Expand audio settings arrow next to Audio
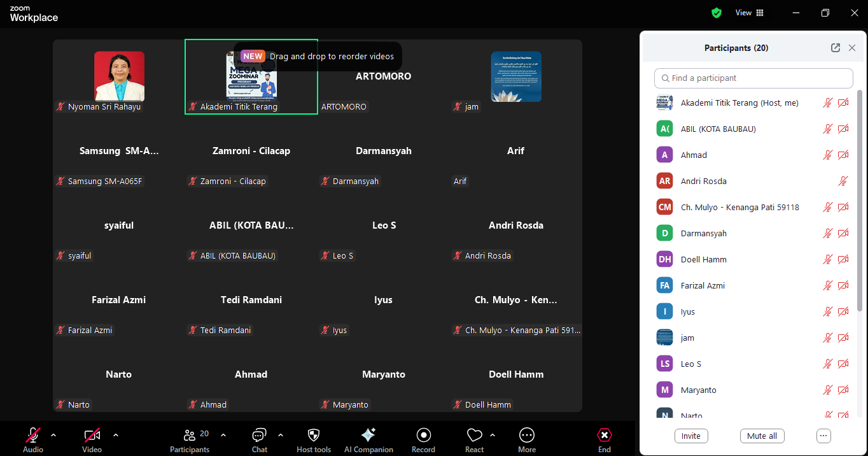 (53, 435)
